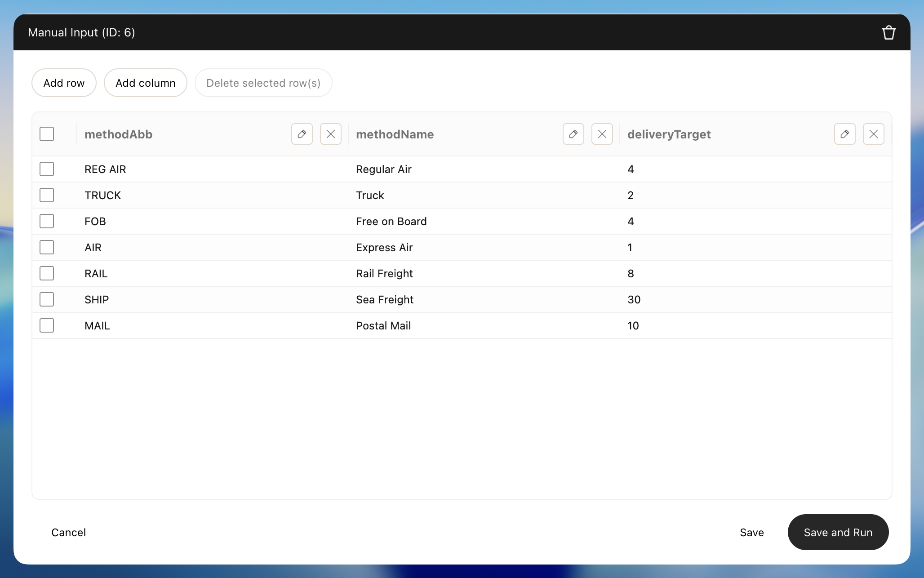
Task: Select the MAIL row checkbox
Action: point(47,325)
